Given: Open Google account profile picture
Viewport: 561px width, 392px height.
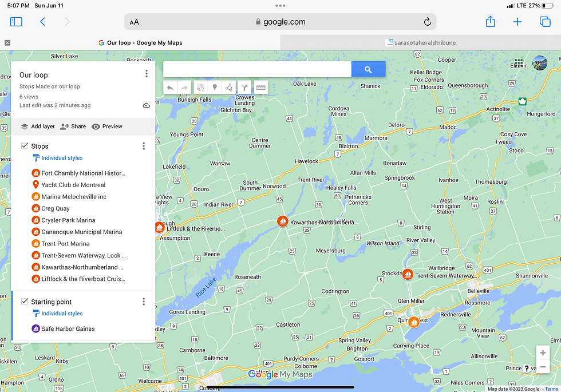Looking at the screenshot, I should point(539,63).
